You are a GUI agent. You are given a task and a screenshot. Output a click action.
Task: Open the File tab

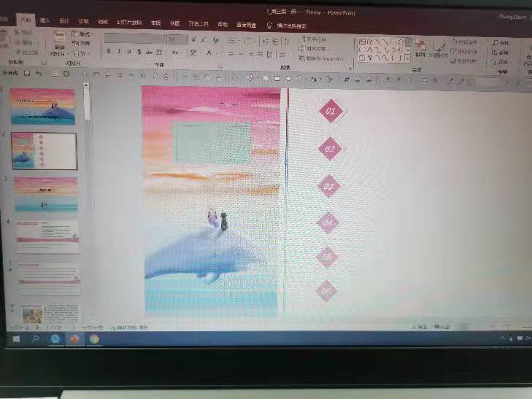pyautogui.click(x=4, y=20)
